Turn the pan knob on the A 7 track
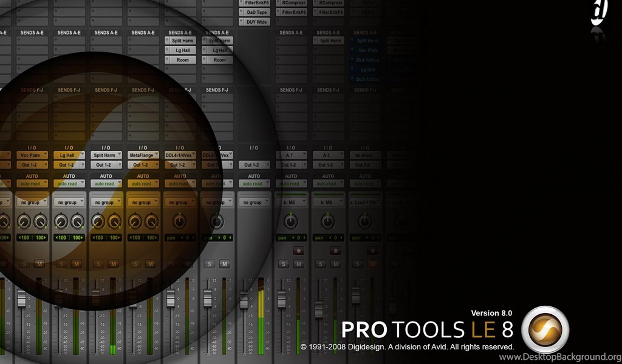 tap(291, 221)
